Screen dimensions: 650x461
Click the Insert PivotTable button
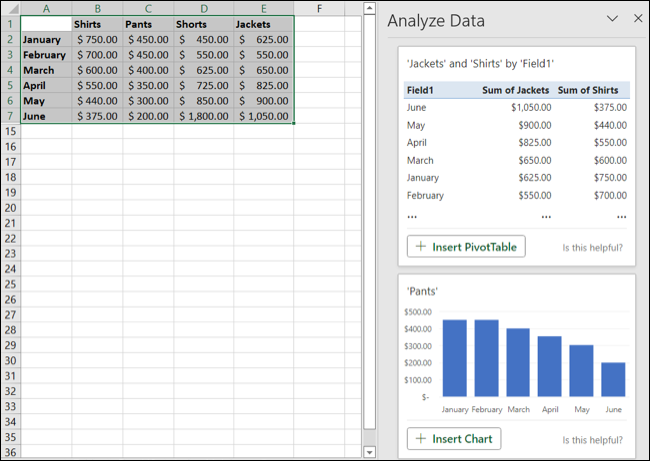click(466, 247)
